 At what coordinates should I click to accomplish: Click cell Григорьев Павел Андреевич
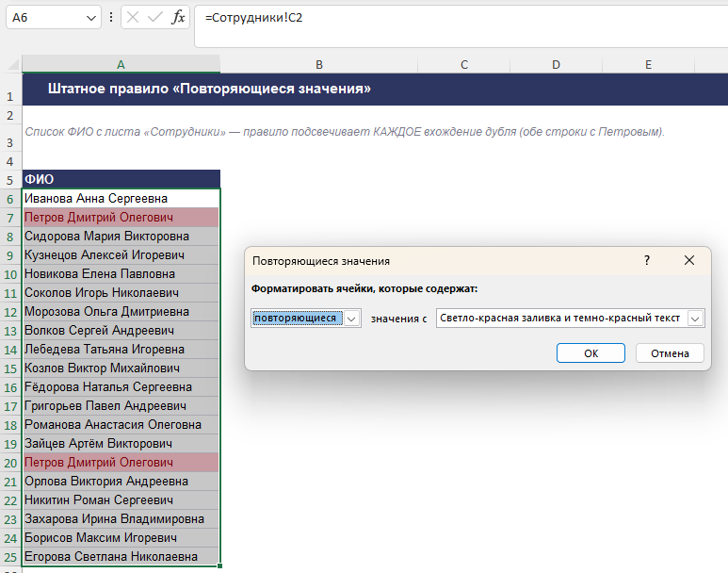tap(121, 405)
